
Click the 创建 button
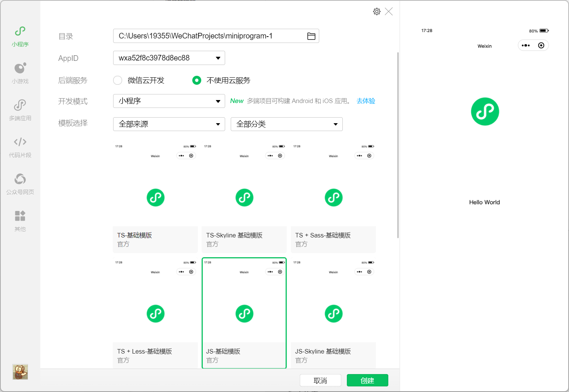click(x=367, y=380)
